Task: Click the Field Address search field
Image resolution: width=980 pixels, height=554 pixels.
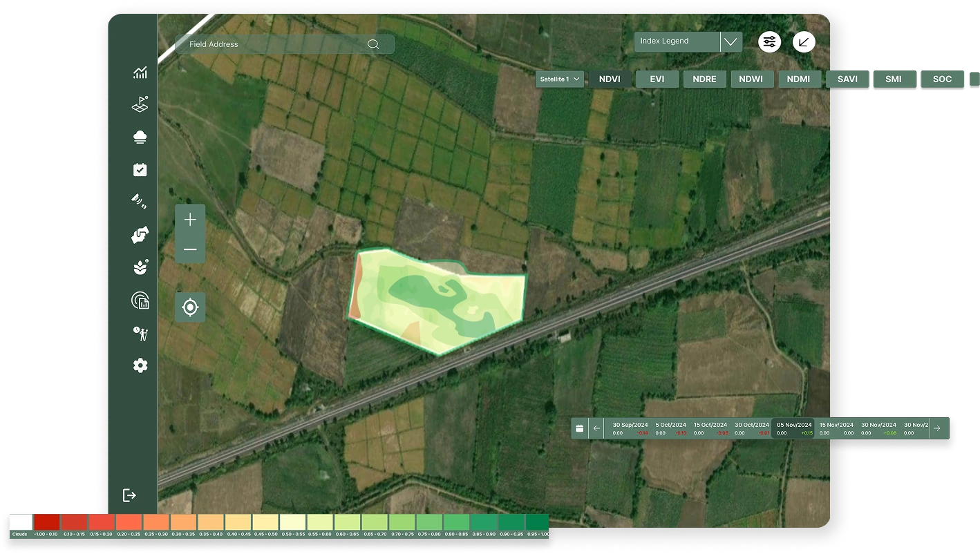Action: pos(285,44)
